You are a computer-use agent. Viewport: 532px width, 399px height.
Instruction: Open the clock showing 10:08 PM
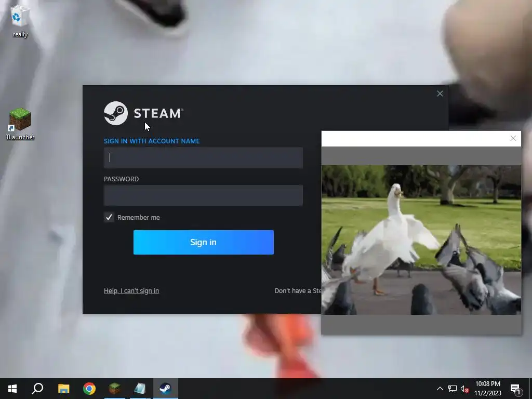pos(487,389)
